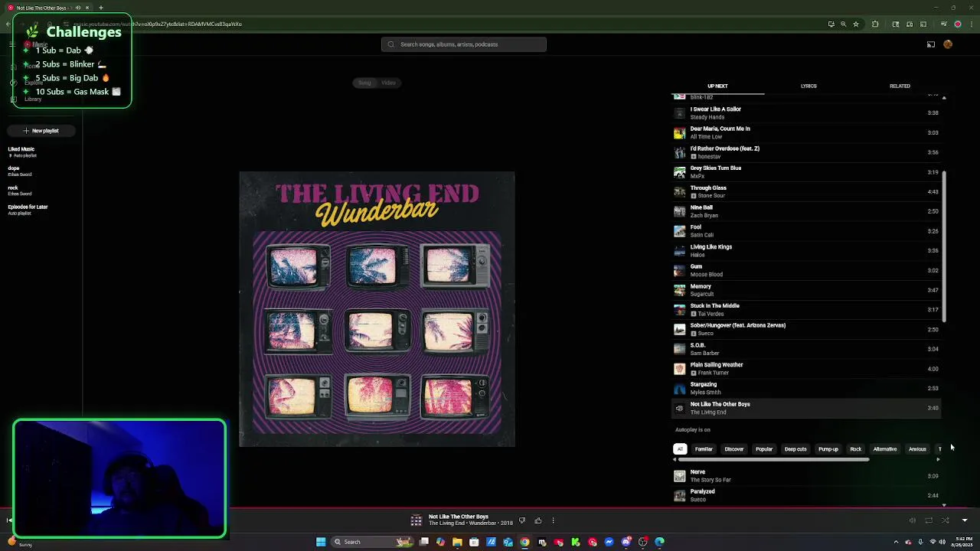Click the search songs, albums, artists field
980x551 pixels.
click(464, 44)
